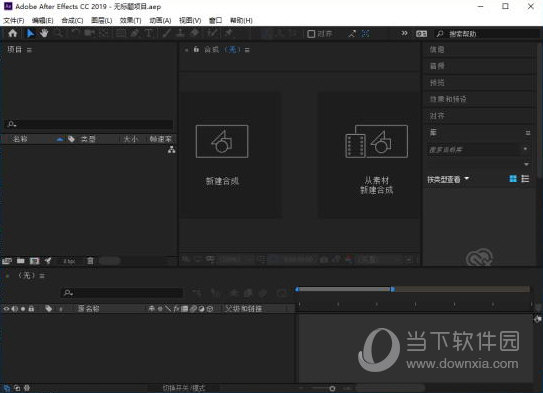Move the timeline zoom slider at bottom
This screenshot has width=543, height=393.
coord(332,388)
